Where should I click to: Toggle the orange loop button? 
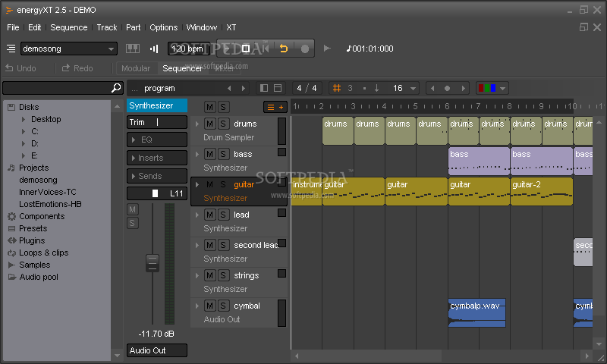(x=284, y=49)
